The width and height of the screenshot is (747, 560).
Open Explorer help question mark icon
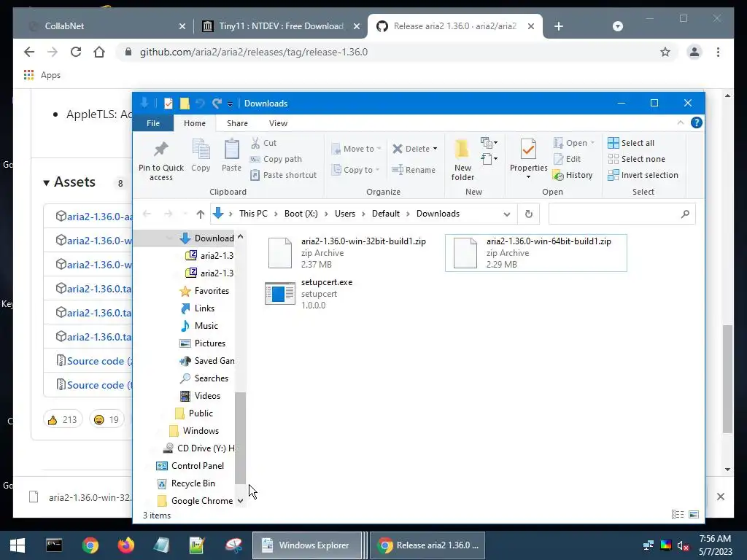pyautogui.click(x=697, y=122)
